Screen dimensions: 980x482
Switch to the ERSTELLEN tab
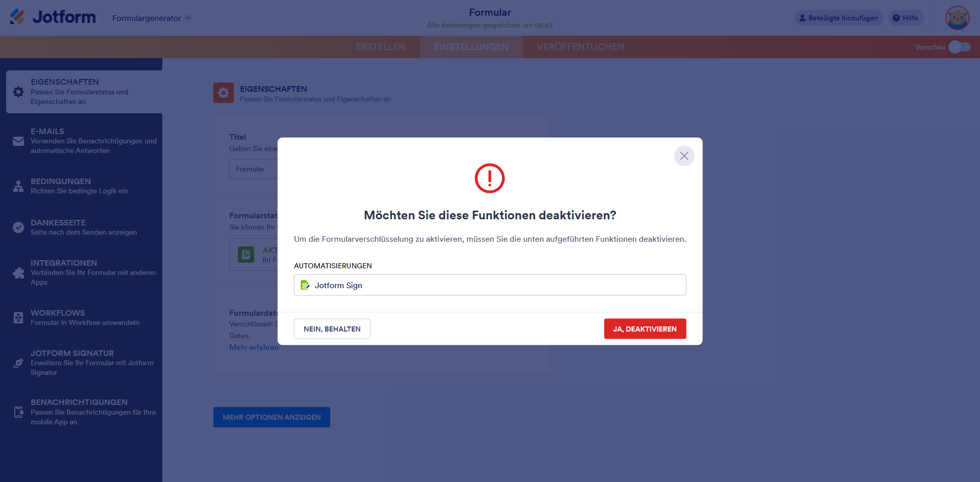pyautogui.click(x=380, y=47)
